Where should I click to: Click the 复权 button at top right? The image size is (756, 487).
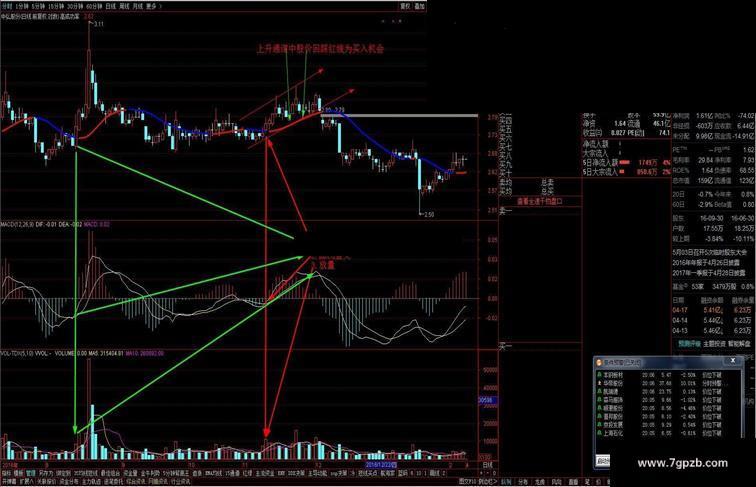pyautogui.click(x=405, y=6)
